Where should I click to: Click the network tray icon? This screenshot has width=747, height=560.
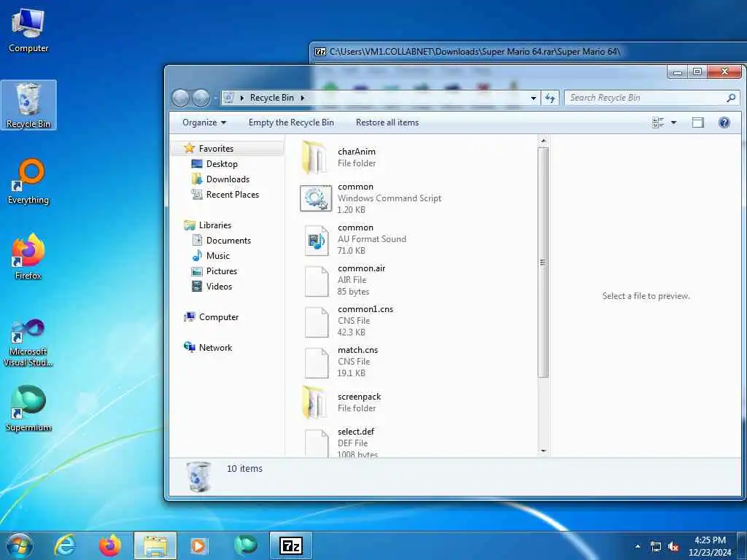pos(656,547)
